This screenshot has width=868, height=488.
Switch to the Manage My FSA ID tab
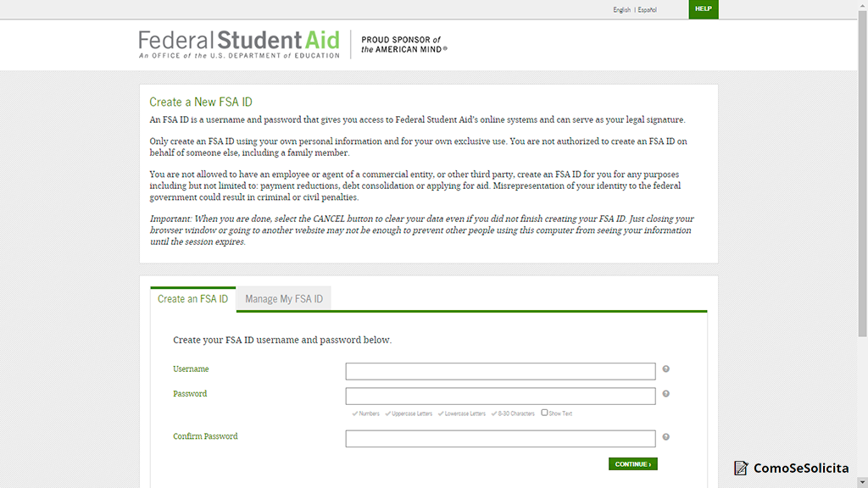[284, 299]
